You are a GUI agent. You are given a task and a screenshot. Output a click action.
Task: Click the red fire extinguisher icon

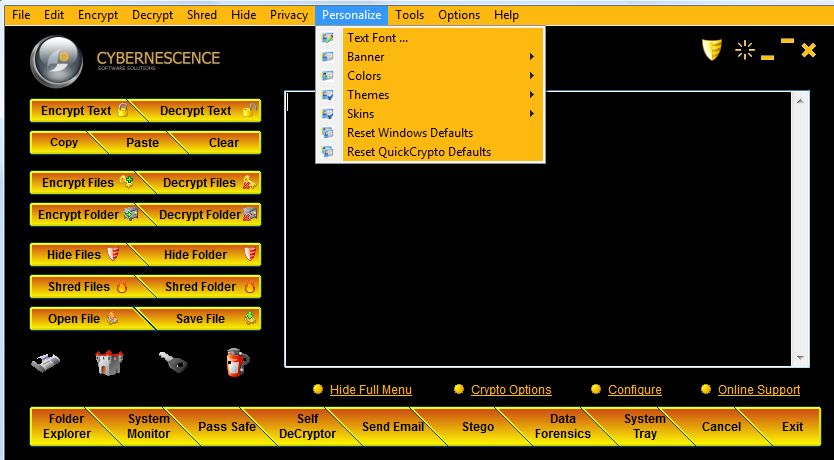[237, 362]
